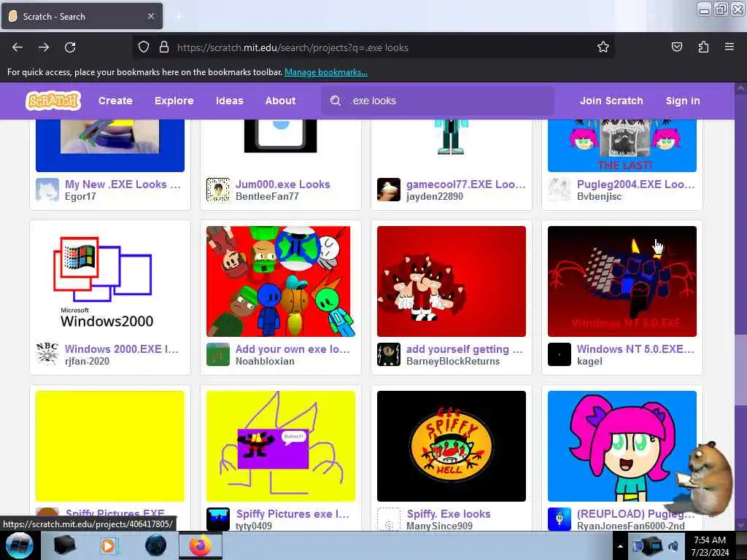Open the add yourself getting project title
Viewport: 747px width, 560px height.
(465, 349)
